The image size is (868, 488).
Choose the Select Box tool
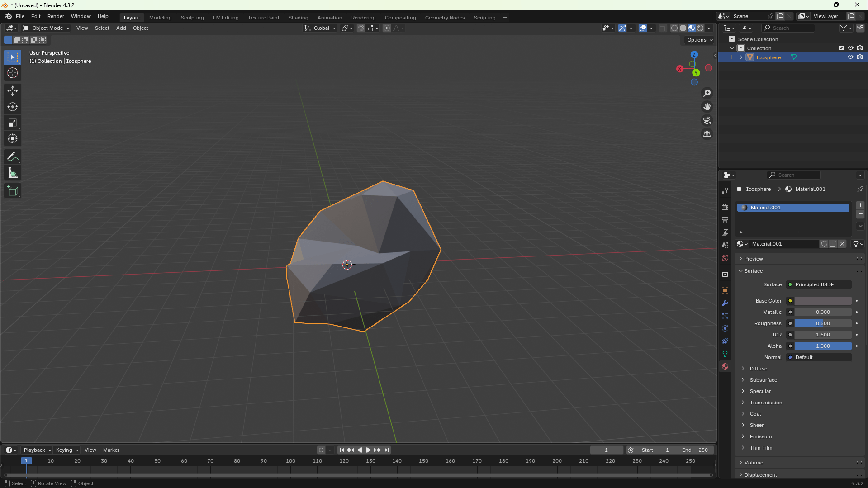(13, 57)
